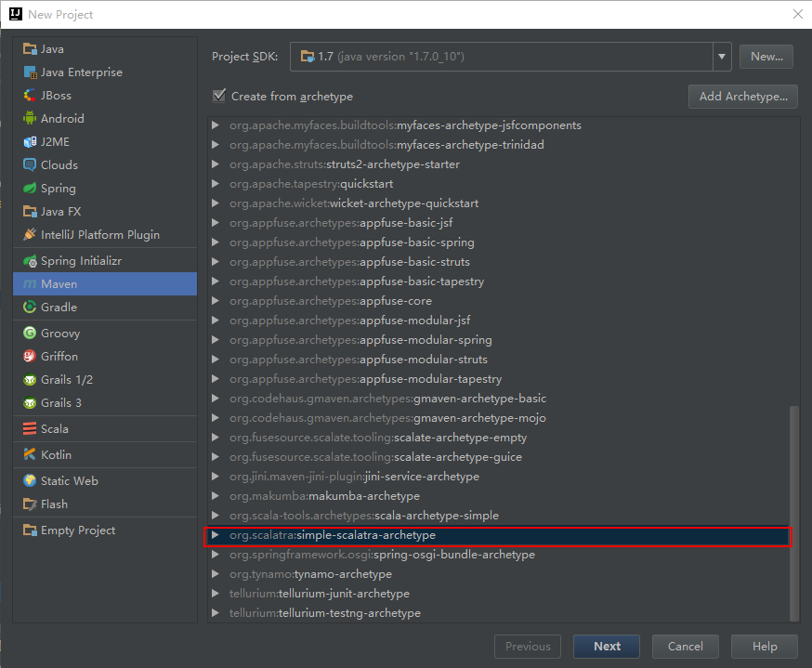Click Add Archetype... button

[743, 97]
